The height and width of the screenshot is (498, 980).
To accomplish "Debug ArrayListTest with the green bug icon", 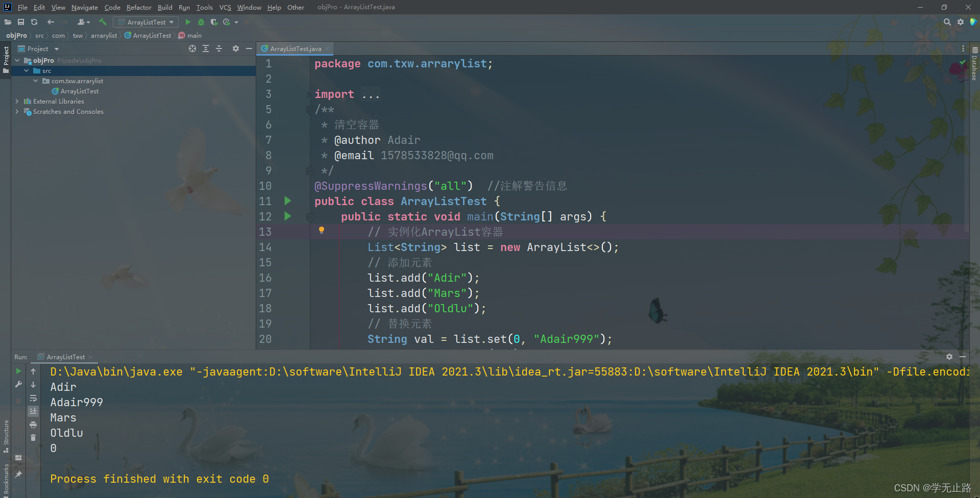I will pos(201,22).
